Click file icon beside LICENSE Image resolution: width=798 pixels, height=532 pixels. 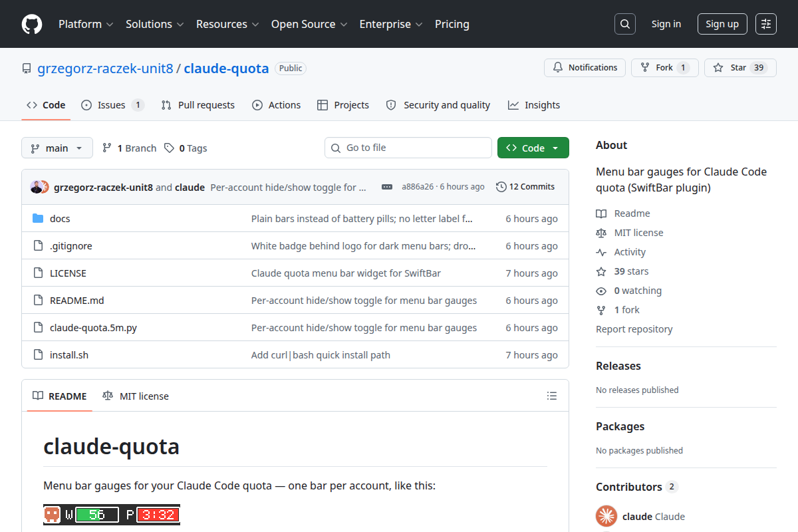point(38,273)
